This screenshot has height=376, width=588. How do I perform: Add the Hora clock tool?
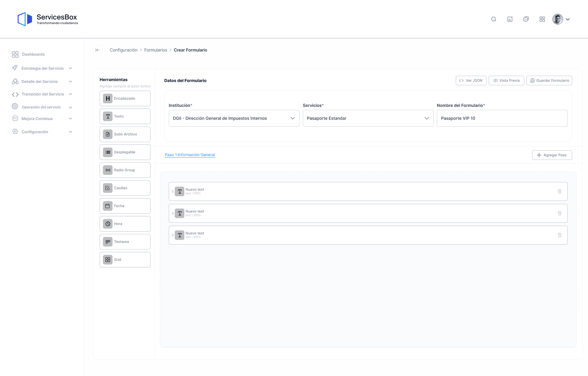(x=125, y=224)
